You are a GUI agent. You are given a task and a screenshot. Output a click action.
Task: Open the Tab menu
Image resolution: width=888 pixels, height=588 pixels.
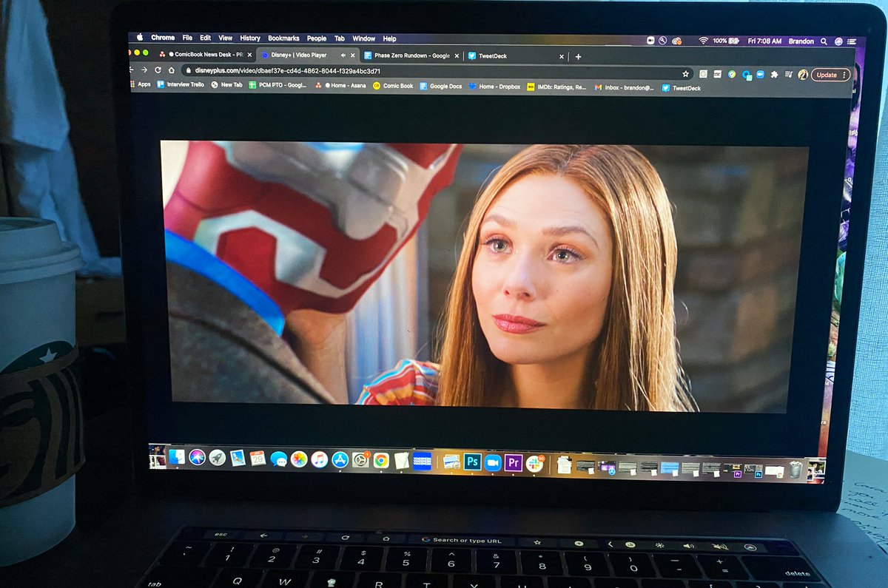point(340,38)
